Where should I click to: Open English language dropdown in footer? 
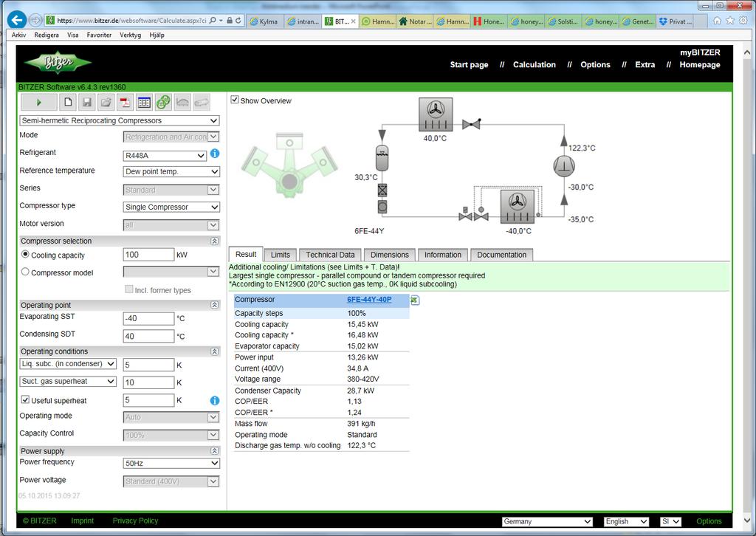pyautogui.click(x=627, y=521)
